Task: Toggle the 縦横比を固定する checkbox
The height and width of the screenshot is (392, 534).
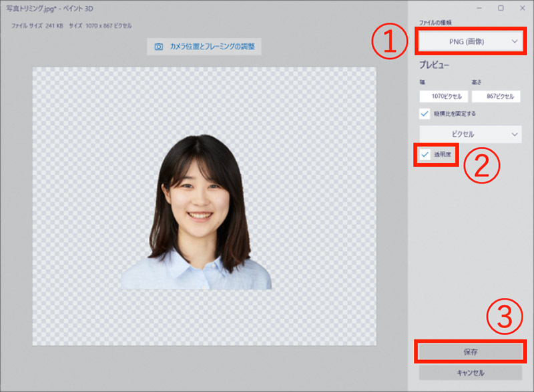Action: [425, 113]
